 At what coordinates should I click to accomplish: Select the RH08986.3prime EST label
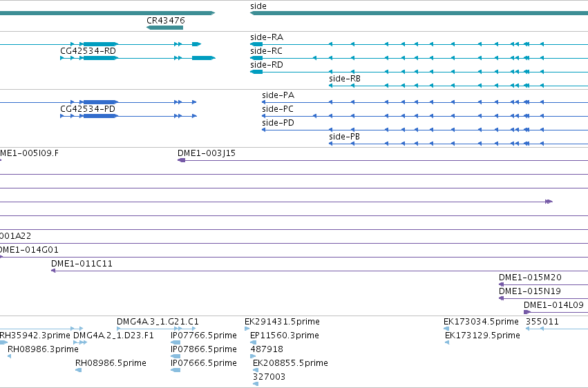(43, 349)
